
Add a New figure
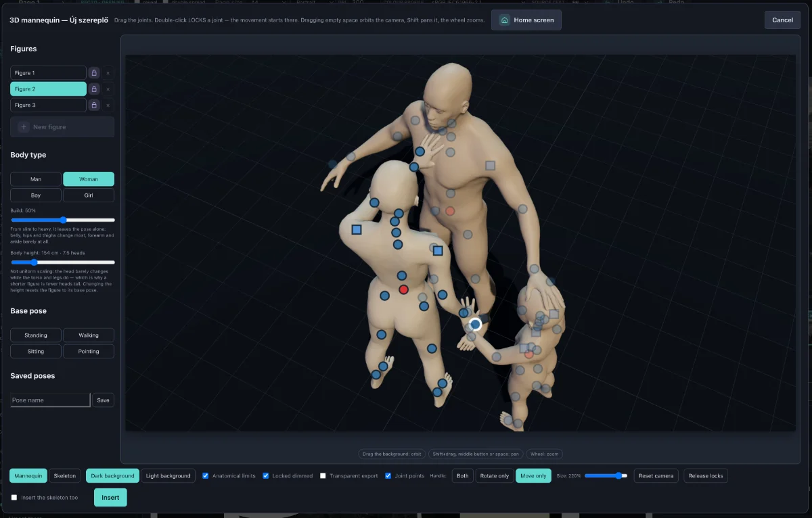pyautogui.click(x=62, y=126)
